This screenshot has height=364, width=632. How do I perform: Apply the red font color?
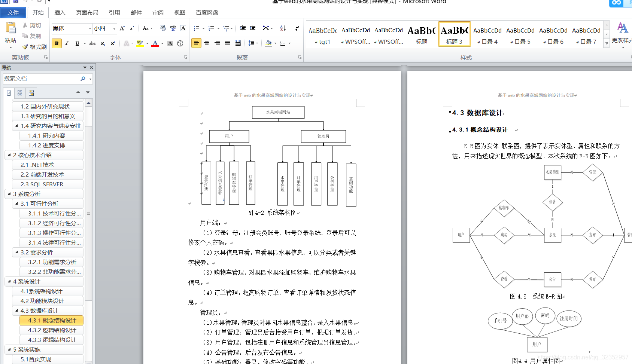155,43
